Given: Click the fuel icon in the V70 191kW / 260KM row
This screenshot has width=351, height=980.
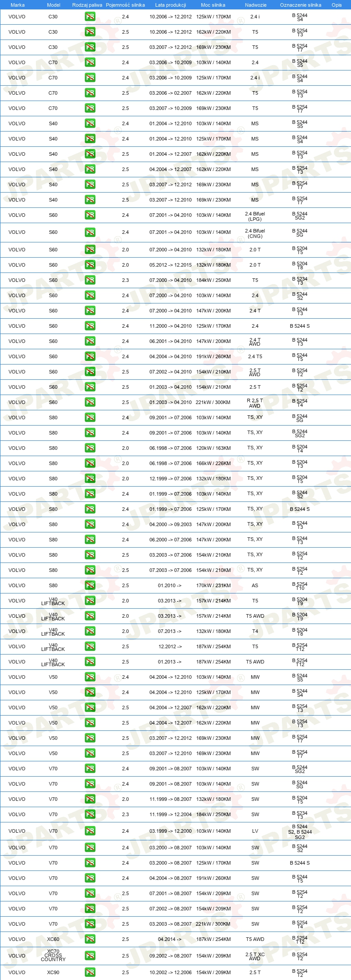Looking at the screenshot, I should [x=90, y=878].
